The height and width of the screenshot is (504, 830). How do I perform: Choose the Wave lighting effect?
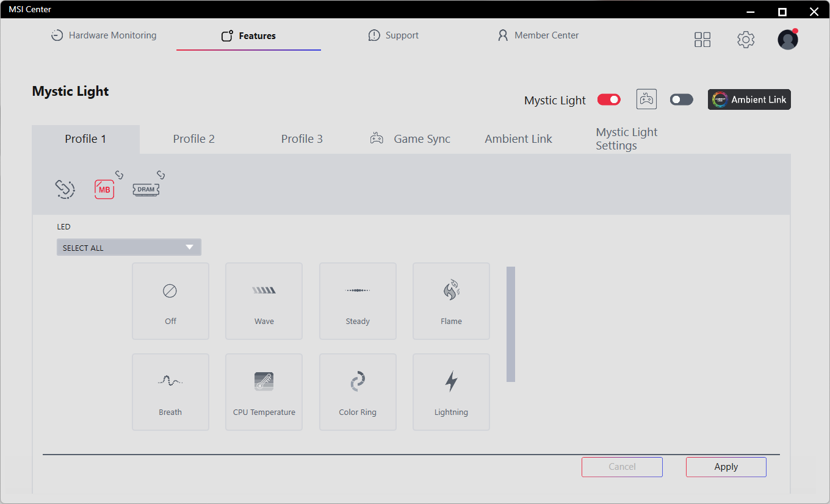(x=264, y=301)
